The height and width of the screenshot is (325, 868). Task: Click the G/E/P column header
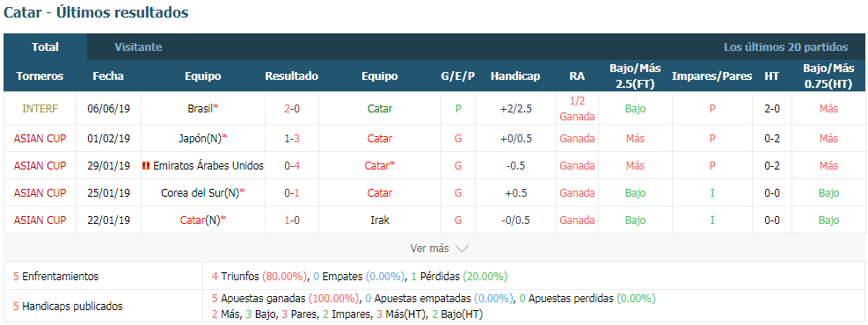pos(458,76)
